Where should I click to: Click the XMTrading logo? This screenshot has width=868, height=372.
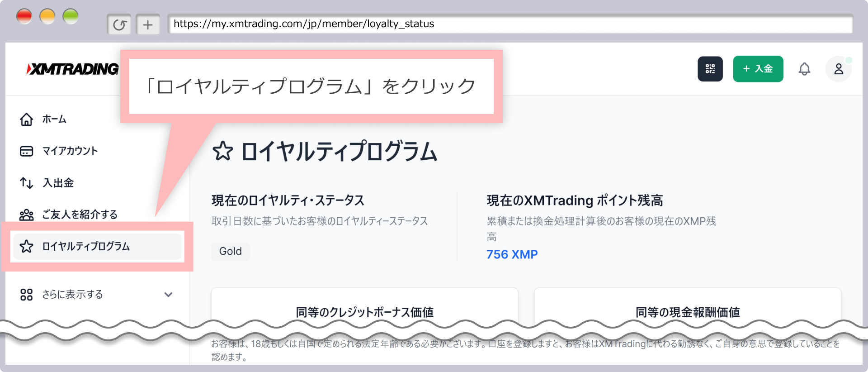click(x=72, y=69)
